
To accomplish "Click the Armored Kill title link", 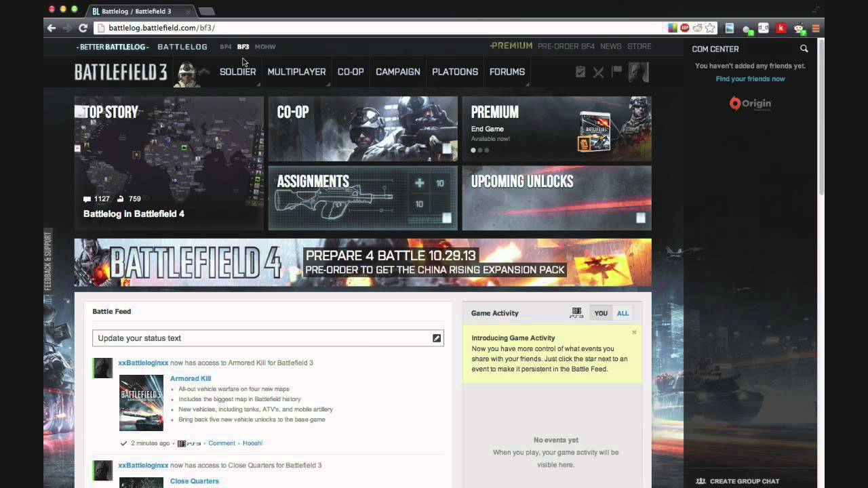I will 191,379.
